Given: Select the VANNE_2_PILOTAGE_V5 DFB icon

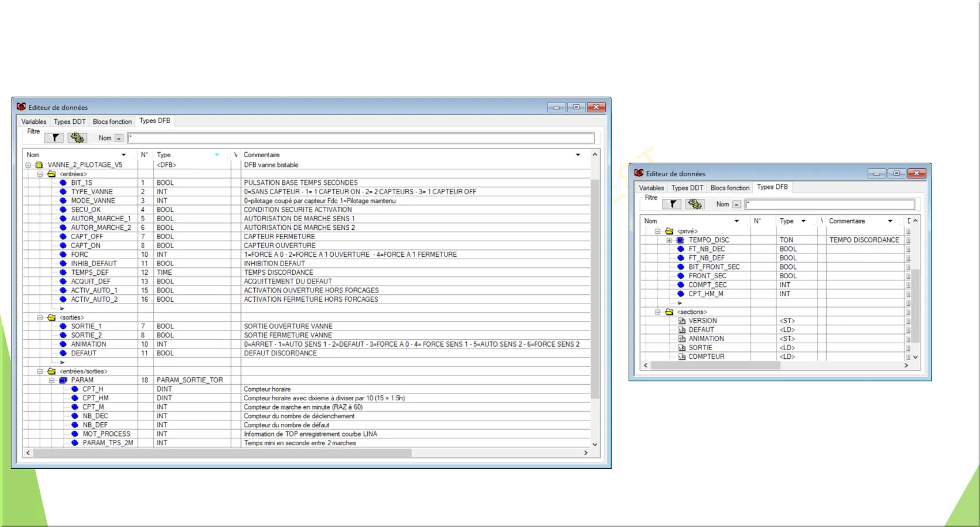Looking at the screenshot, I should [39, 165].
